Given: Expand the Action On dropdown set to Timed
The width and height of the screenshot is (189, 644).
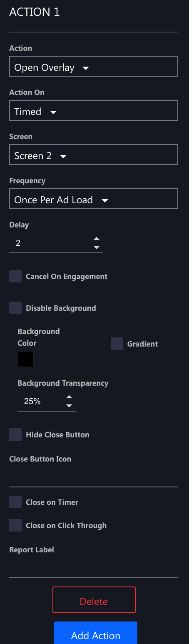Looking at the screenshot, I should point(94,111).
